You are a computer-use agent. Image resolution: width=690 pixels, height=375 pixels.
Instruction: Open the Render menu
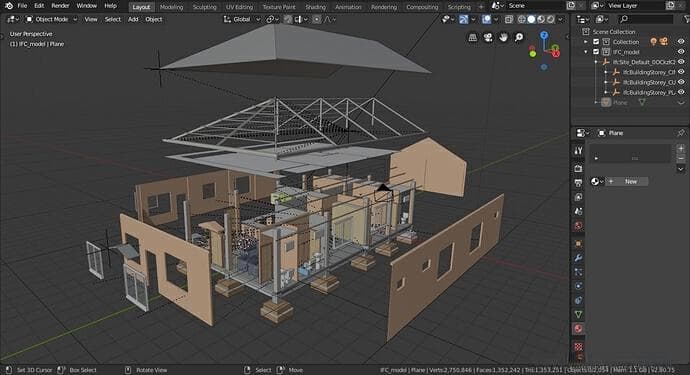coord(60,6)
